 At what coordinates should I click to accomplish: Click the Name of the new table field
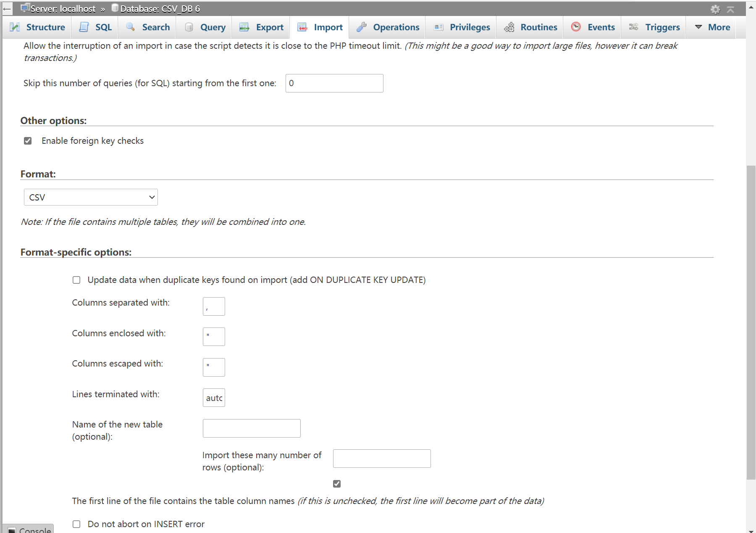251,428
